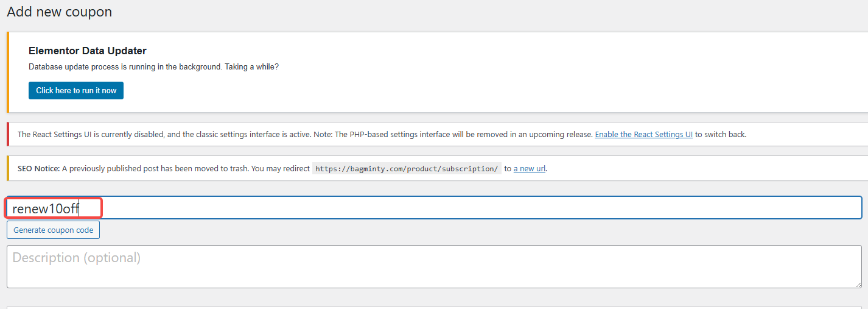Follow the 'a new url' redirect link
The height and width of the screenshot is (309, 868).
point(529,169)
